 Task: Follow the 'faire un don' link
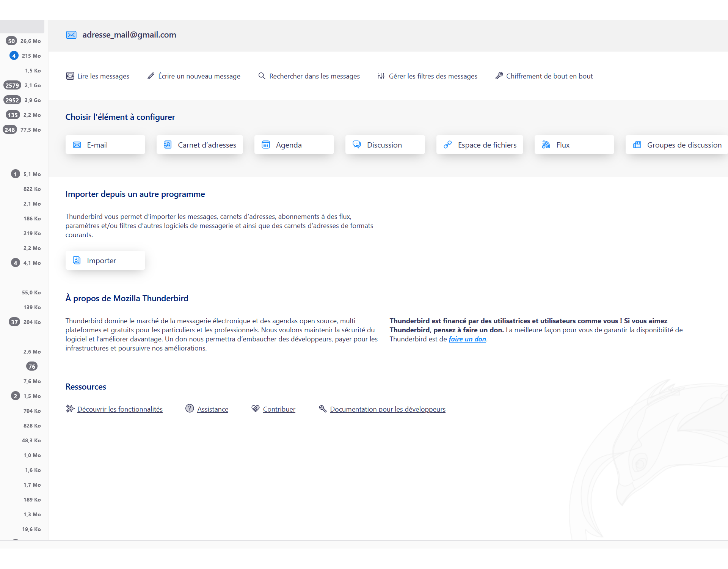(x=467, y=339)
